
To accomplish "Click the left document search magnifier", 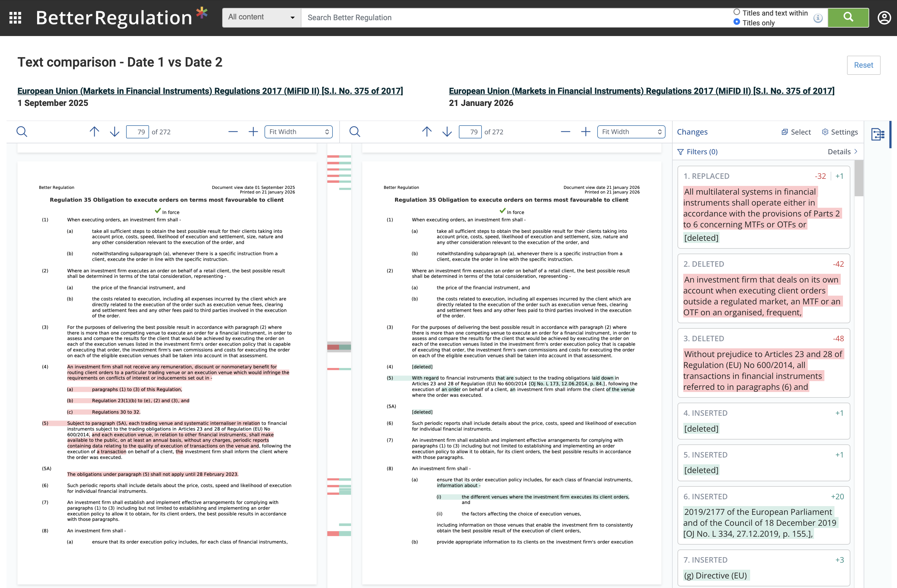I will coord(22,132).
